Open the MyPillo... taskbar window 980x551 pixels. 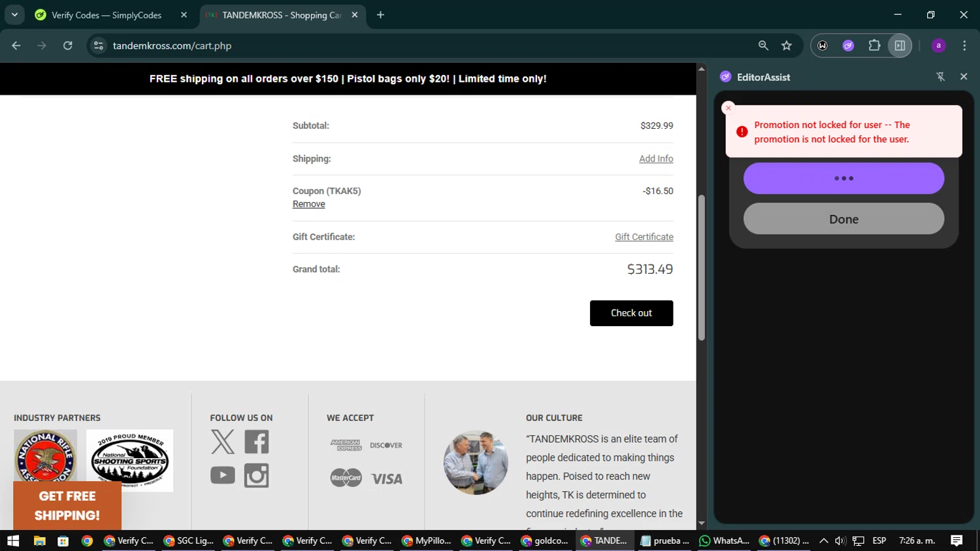[427, 541]
